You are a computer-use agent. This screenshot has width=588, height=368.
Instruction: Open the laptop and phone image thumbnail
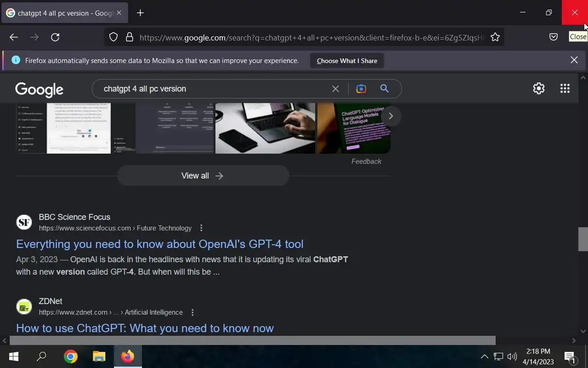click(265, 128)
